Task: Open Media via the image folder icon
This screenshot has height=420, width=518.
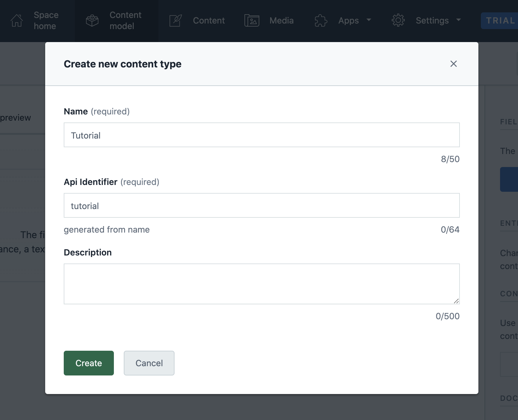Action: 252,20
